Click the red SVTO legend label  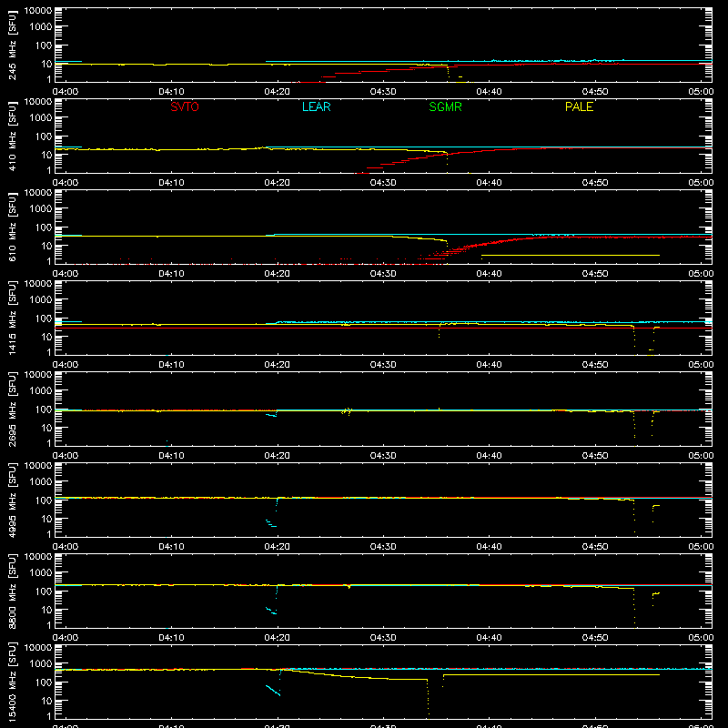tap(185, 106)
